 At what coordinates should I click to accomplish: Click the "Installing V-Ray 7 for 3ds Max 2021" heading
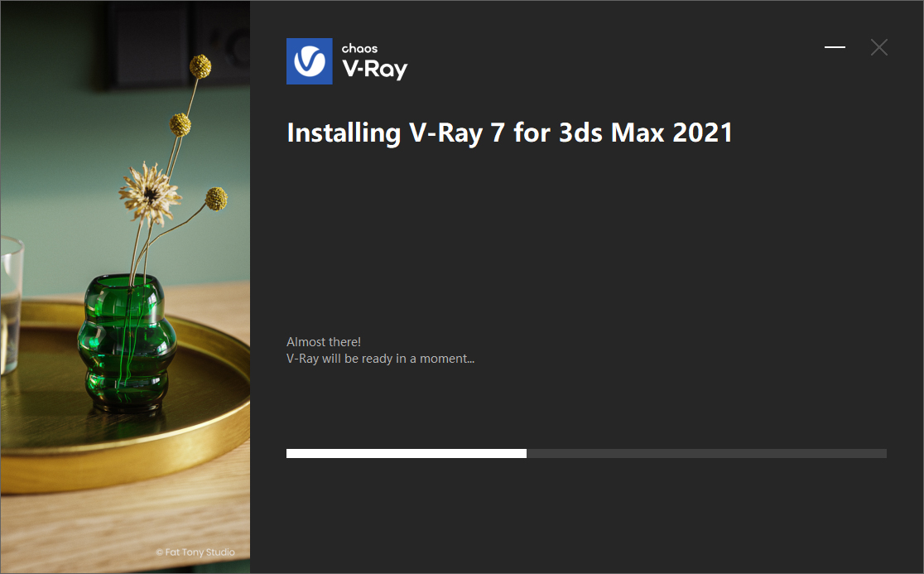[510, 133]
